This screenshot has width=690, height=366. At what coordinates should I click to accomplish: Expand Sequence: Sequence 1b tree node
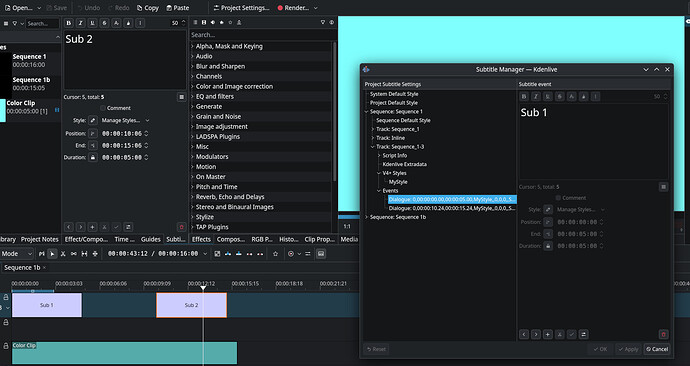point(367,217)
